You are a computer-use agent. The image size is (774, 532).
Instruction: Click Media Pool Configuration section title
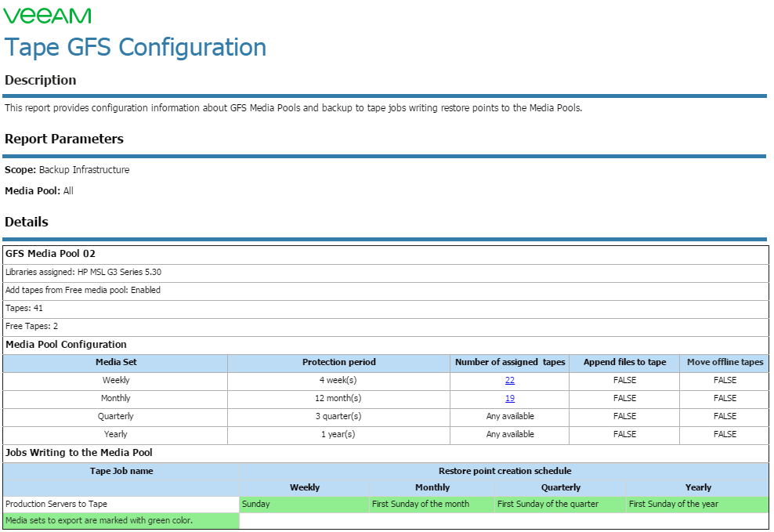point(66,345)
